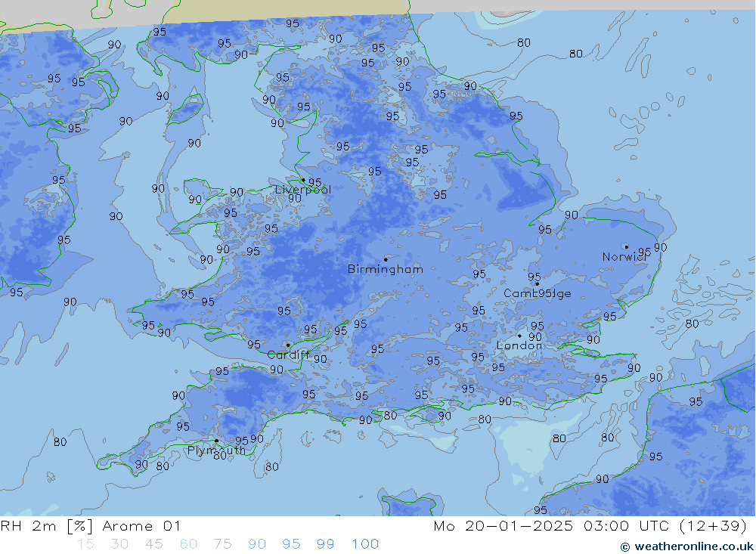Click the legend value 45
The image size is (756, 554).
(x=154, y=544)
